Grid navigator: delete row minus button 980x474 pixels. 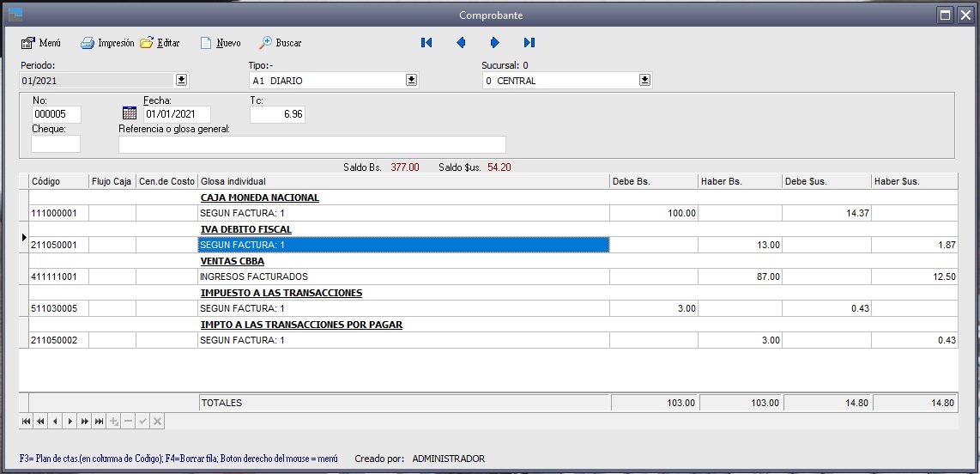[x=128, y=422]
